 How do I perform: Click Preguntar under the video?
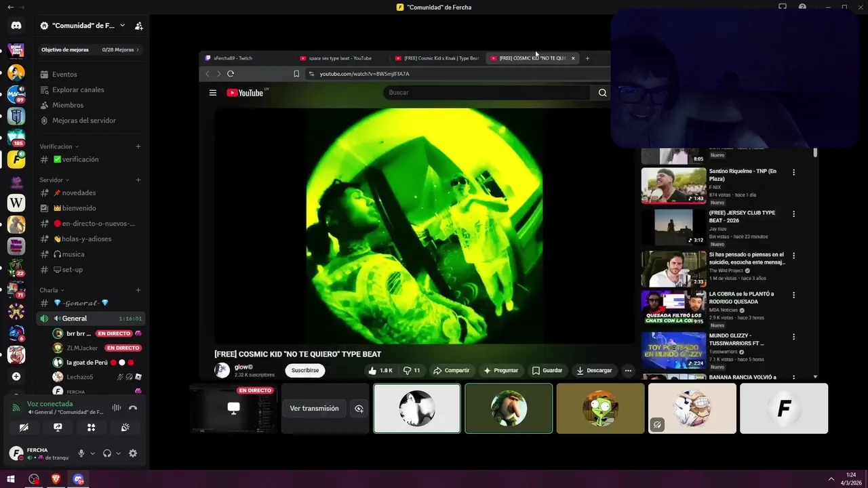point(500,371)
